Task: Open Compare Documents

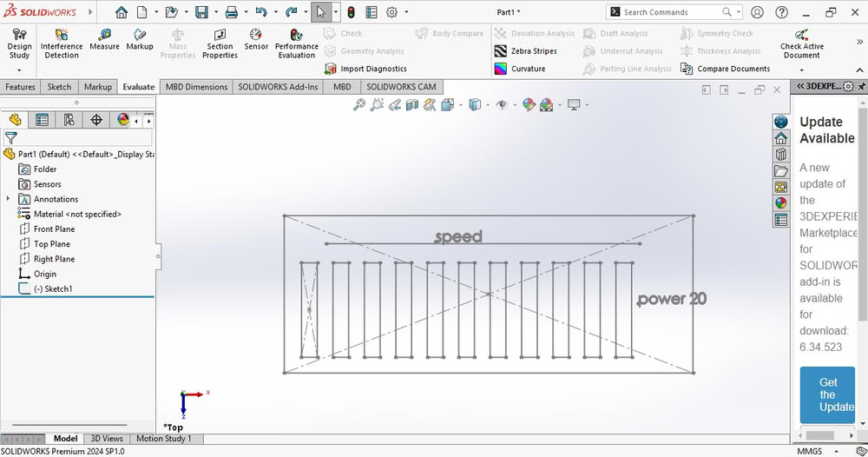Action: (725, 69)
